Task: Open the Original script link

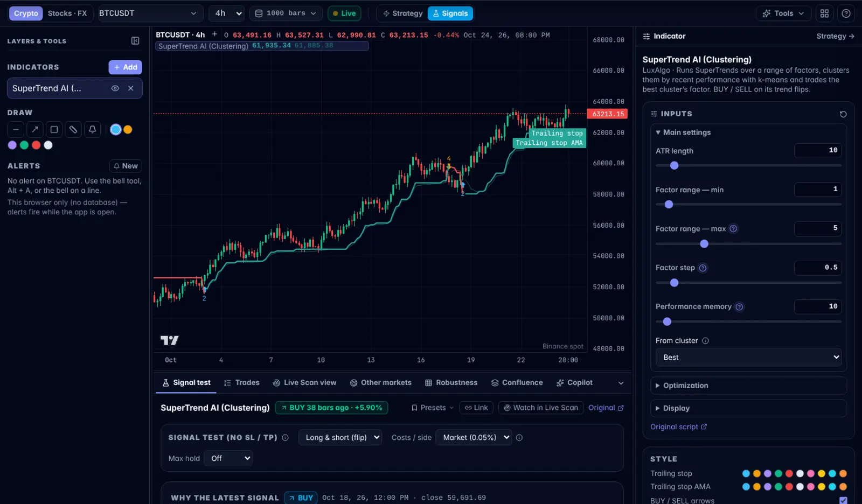Action: pyautogui.click(x=678, y=427)
